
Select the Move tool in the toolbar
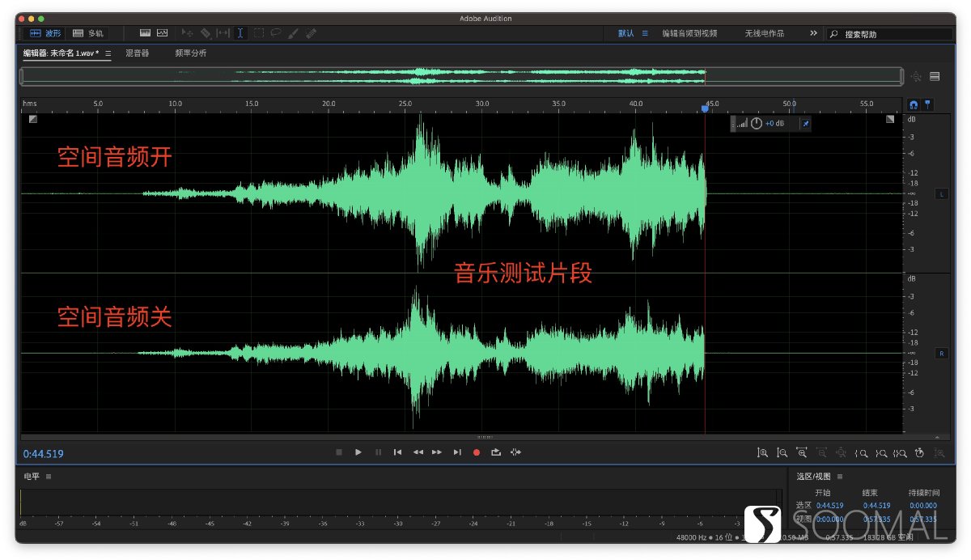coord(189,33)
